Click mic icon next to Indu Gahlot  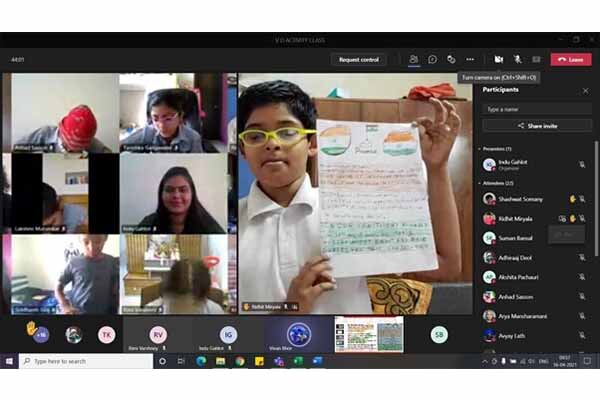[x=582, y=165]
